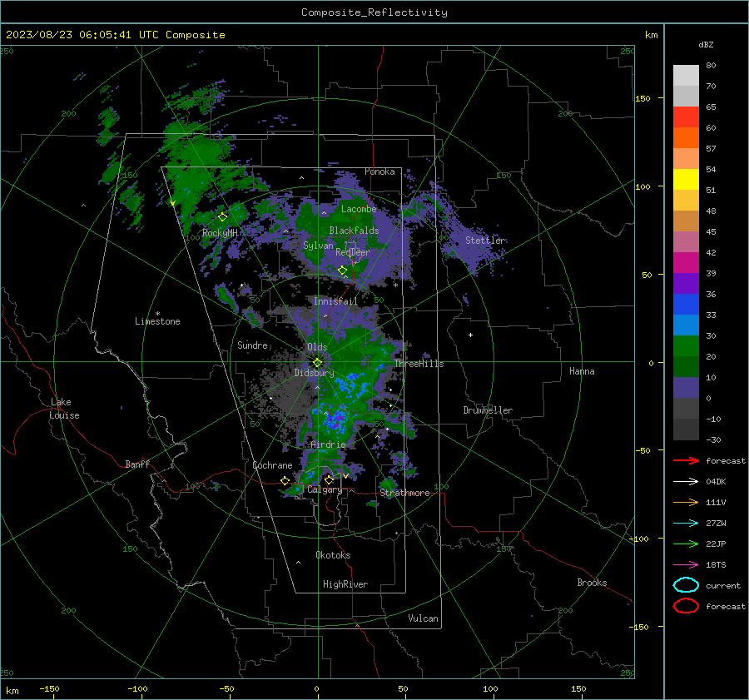Click the orange 111V arrow in legend
The width and height of the screenshot is (749, 700).
[x=686, y=502]
